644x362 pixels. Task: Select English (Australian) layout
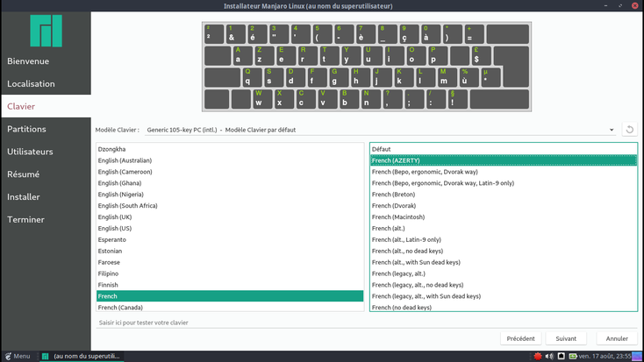[230, 160]
